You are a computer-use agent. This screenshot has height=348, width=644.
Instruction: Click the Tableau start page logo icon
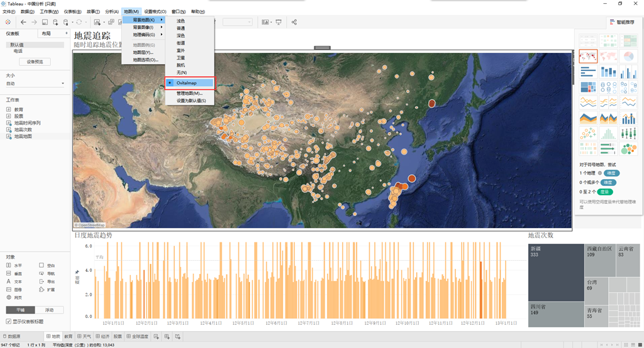click(8, 22)
